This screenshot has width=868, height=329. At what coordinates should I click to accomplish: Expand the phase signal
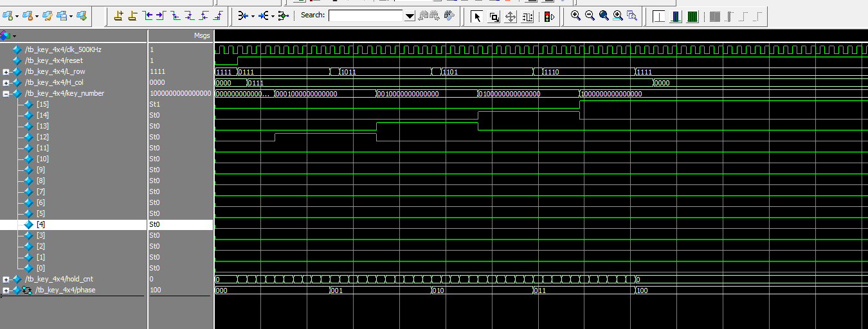click(6, 290)
